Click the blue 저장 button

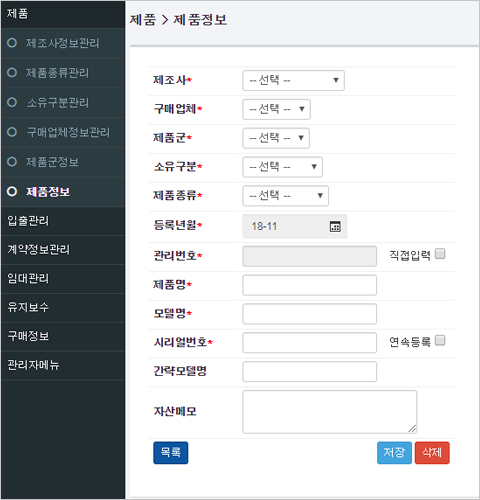click(x=394, y=453)
